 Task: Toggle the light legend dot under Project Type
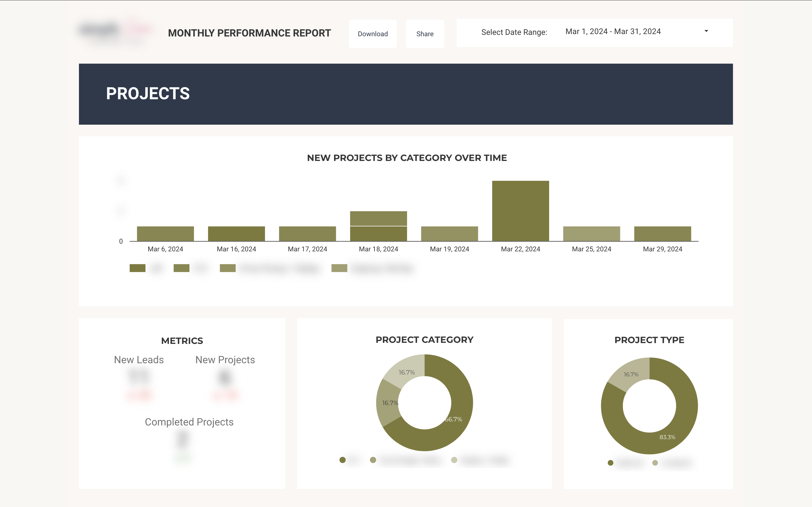pyautogui.click(x=655, y=463)
